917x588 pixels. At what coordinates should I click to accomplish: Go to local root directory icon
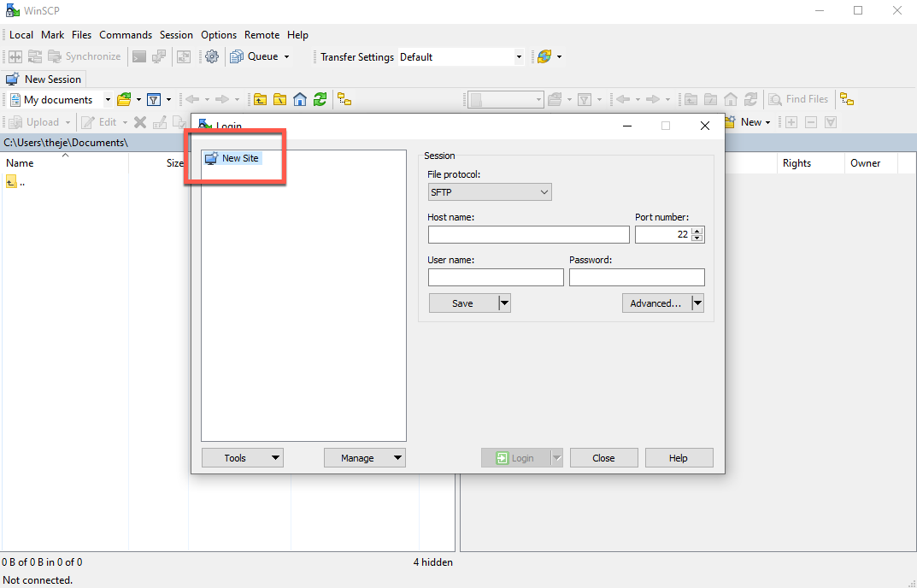click(280, 99)
